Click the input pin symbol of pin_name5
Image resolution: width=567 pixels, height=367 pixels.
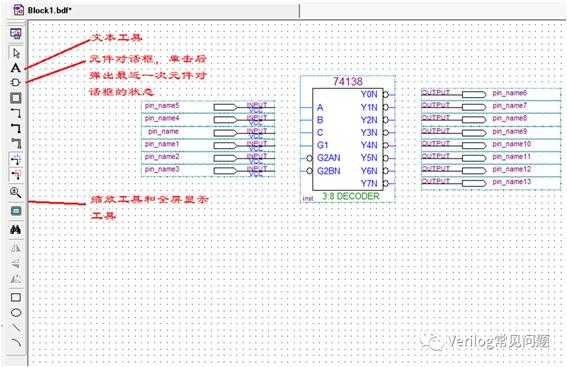(x=226, y=107)
